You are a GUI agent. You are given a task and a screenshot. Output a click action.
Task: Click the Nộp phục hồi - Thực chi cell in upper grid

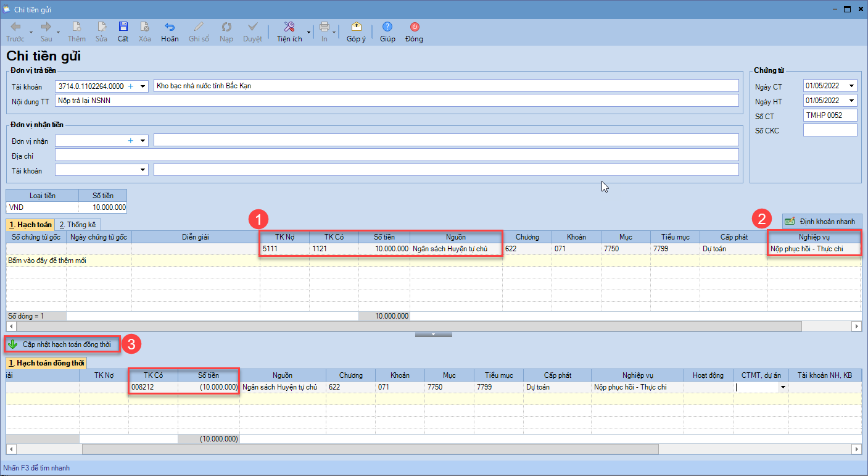coord(814,249)
